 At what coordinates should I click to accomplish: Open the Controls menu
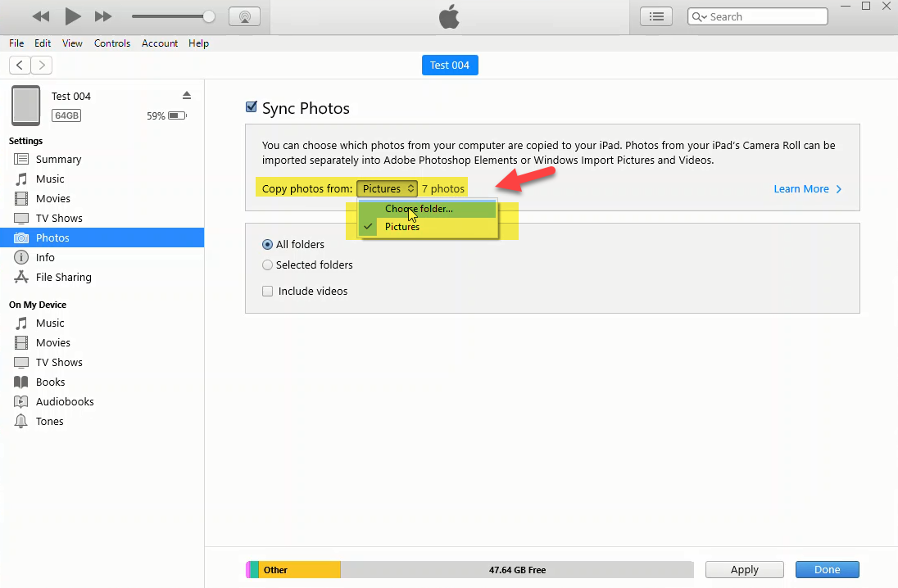tap(112, 43)
